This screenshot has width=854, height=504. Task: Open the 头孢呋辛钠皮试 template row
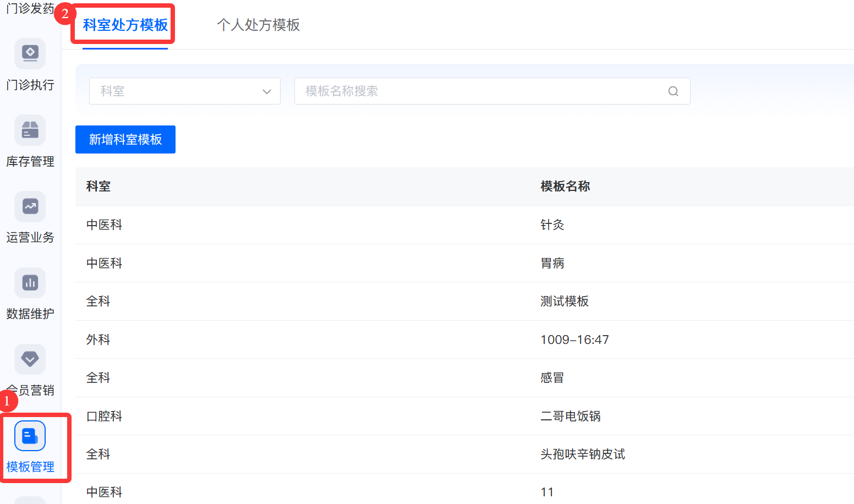point(583,454)
